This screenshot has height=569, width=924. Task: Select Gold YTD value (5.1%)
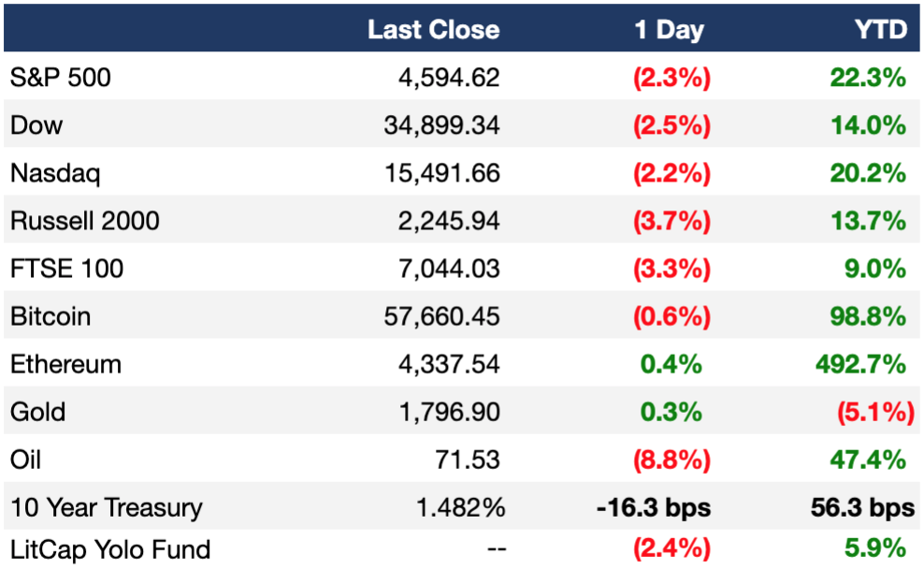(876, 412)
